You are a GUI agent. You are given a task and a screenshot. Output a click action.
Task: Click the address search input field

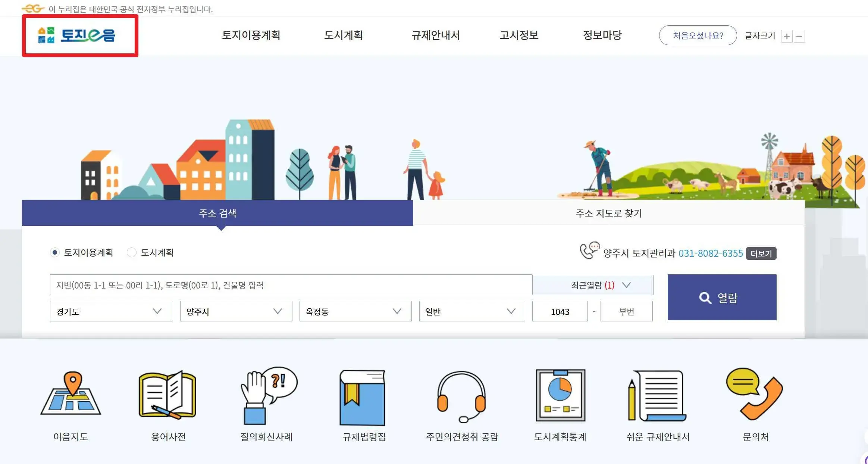click(291, 285)
